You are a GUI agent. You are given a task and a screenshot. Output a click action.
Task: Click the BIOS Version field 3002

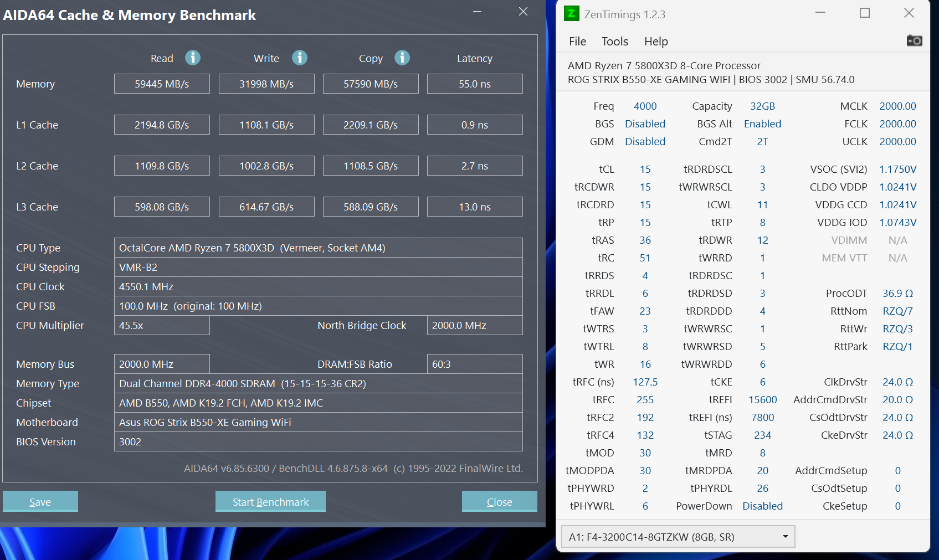point(319,441)
